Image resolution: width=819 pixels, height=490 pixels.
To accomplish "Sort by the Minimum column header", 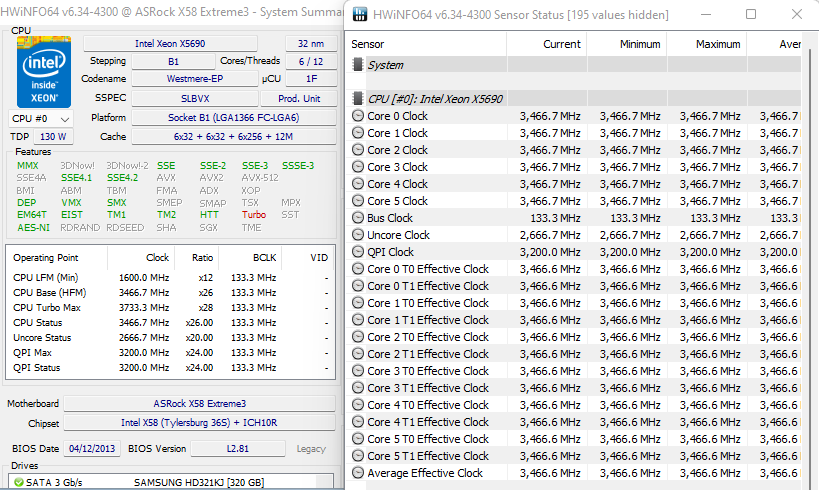I will (x=627, y=44).
